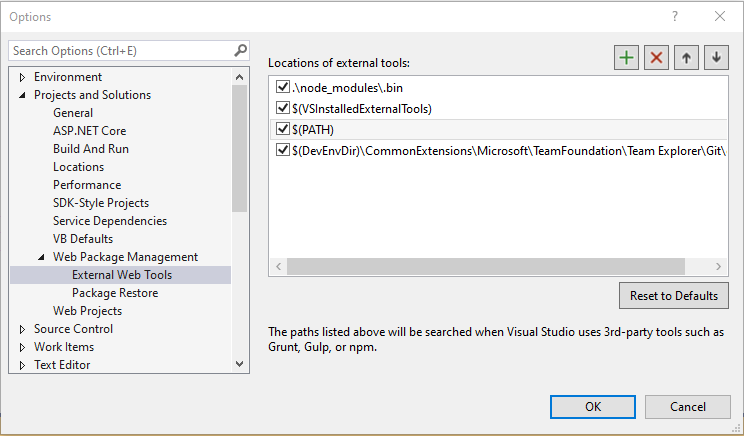This screenshot has width=744, height=436.
Task: Click the question mark help icon
Action: pos(675,16)
